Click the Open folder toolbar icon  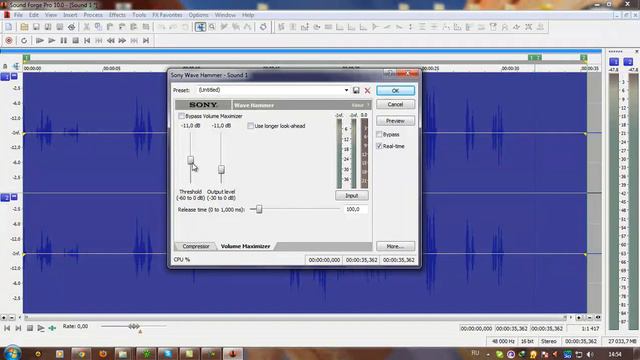(x=24, y=27)
